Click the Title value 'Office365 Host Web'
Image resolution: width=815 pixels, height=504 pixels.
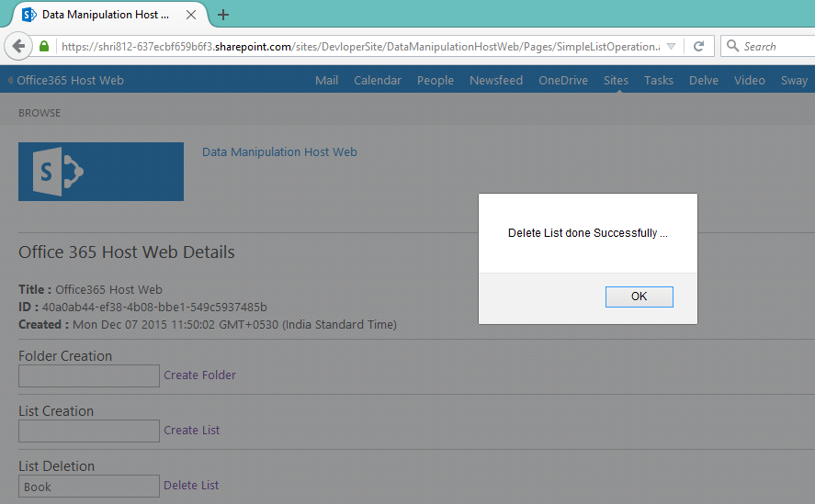point(108,289)
